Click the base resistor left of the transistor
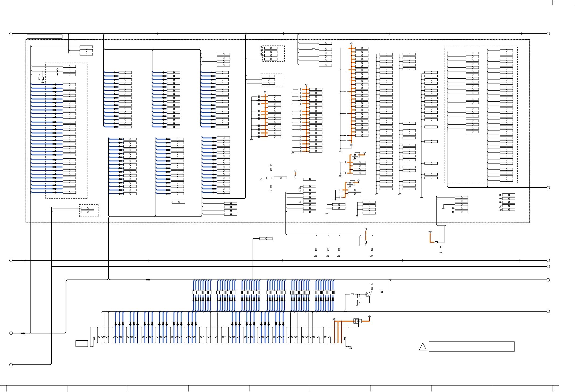The image size is (575, 392). pos(352,294)
